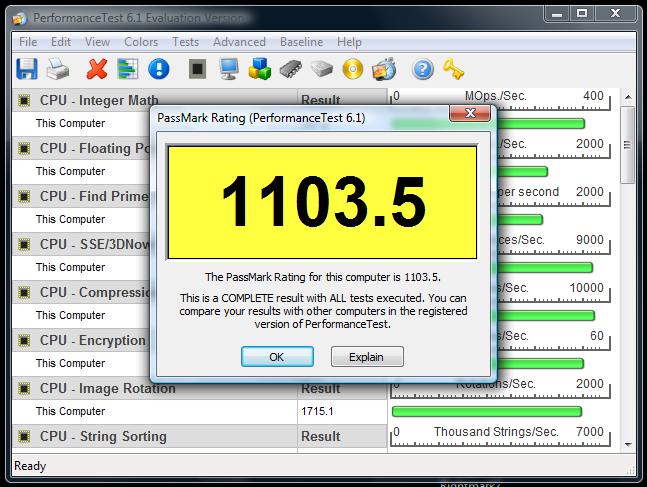
Task: Click the red X delete icon
Action: [x=97, y=69]
